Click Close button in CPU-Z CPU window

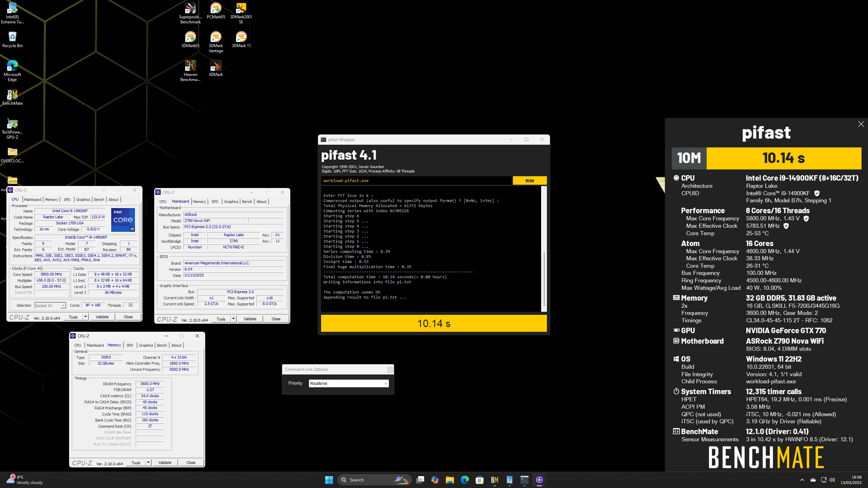pyautogui.click(x=128, y=317)
